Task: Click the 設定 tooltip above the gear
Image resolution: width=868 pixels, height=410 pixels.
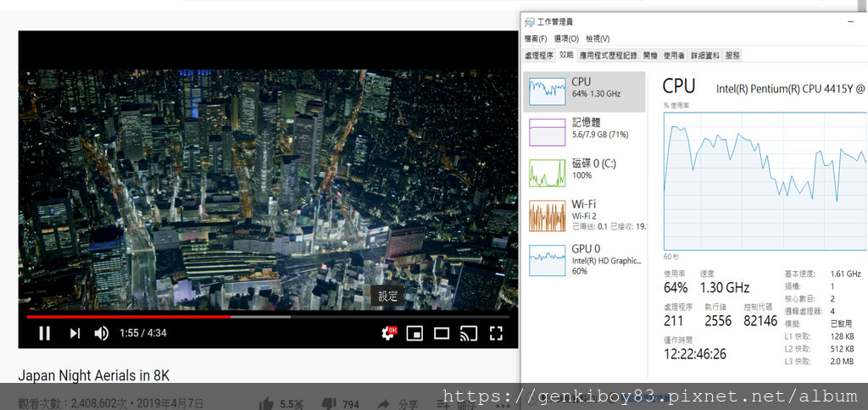Action: pos(388,296)
